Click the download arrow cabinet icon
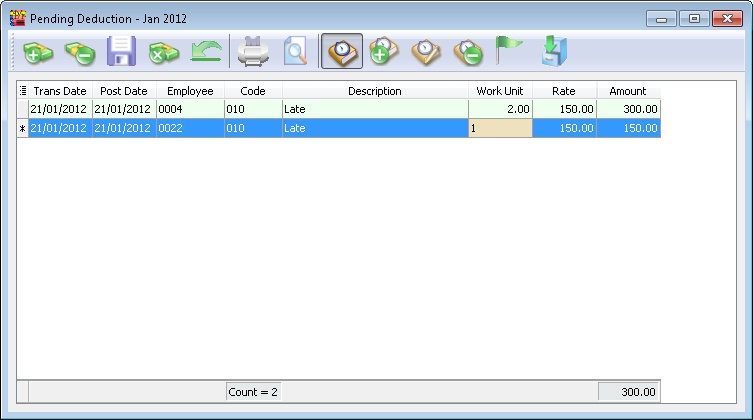The image size is (753, 420). click(551, 52)
